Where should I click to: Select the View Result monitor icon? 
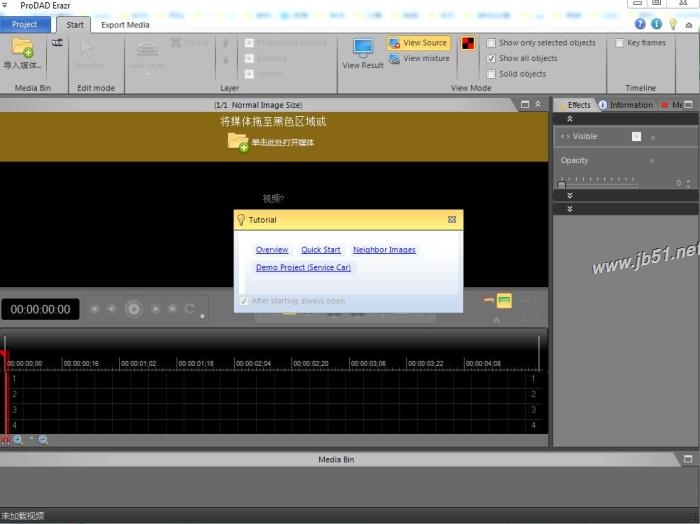point(363,47)
